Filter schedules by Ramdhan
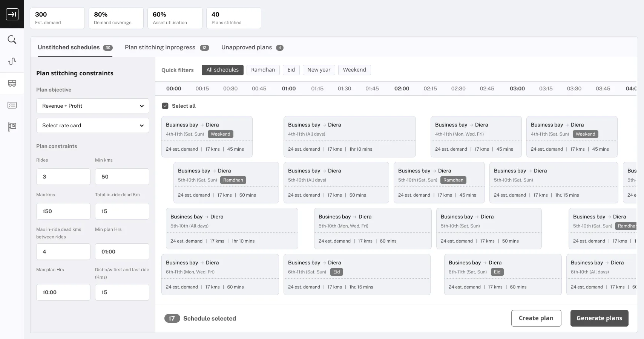This screenshot has height=339, width=644. (263, 70)
